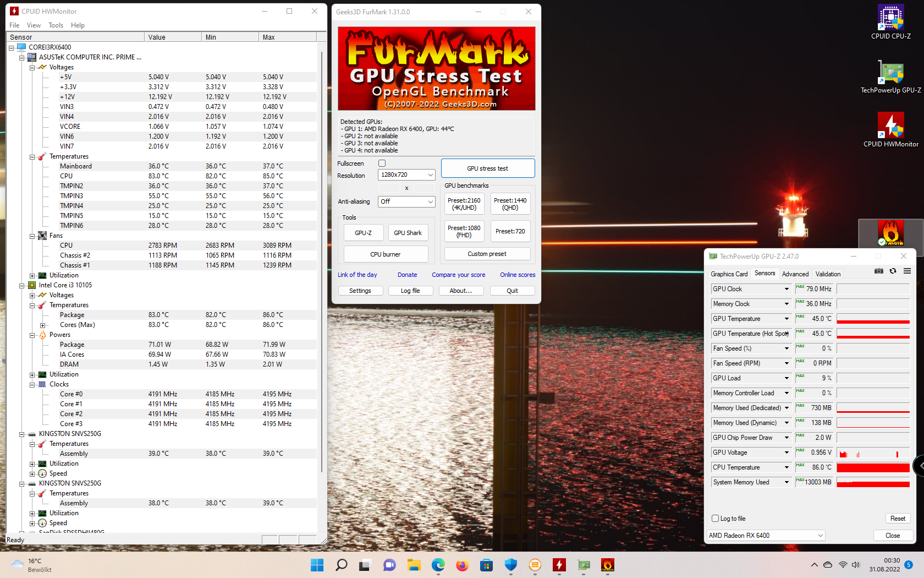This screenshot has height=578, width=924.
Task: Open the GPU Load sensor dropdown arrow
Action: tap(787, 378)
